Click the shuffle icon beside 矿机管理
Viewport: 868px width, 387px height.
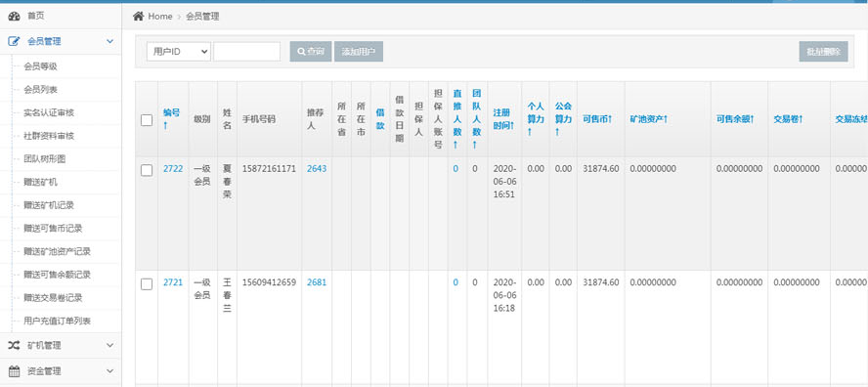[14, 346]
